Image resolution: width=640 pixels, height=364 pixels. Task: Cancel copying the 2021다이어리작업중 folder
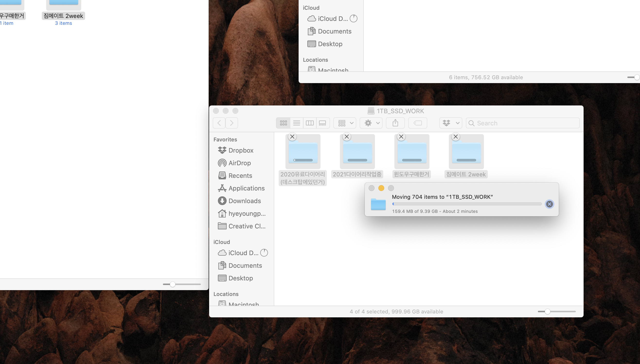(x=347, y=137)
